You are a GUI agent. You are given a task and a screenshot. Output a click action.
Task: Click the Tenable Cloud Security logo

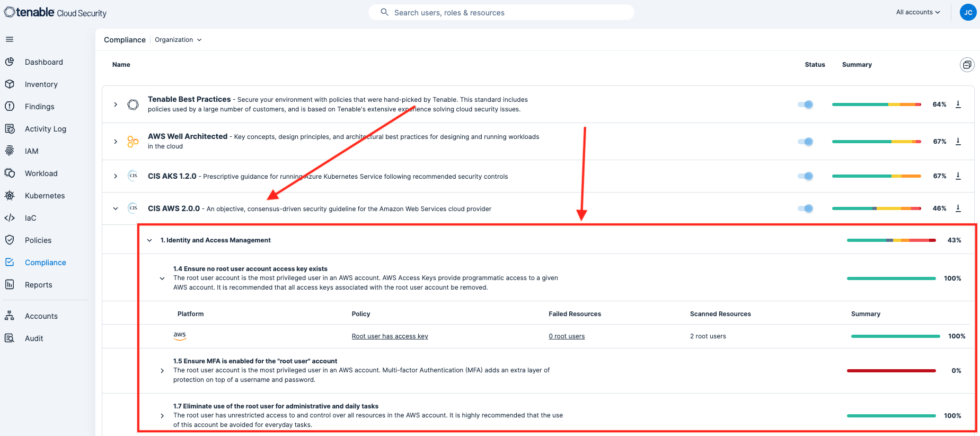tap(55, 12)
